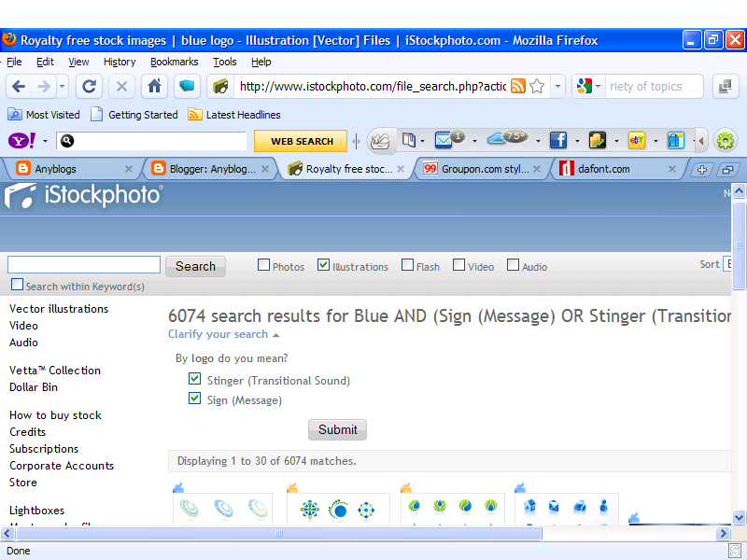The height and width of the screenshot is (560, 747).
Task: Check the Photos checkbox
Action: (263, 265)
